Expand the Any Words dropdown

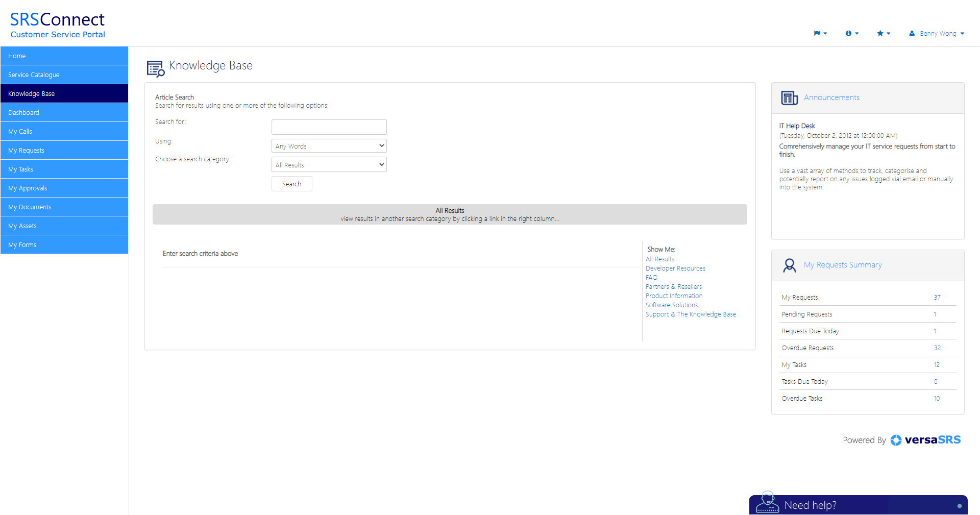click(329, 146)
